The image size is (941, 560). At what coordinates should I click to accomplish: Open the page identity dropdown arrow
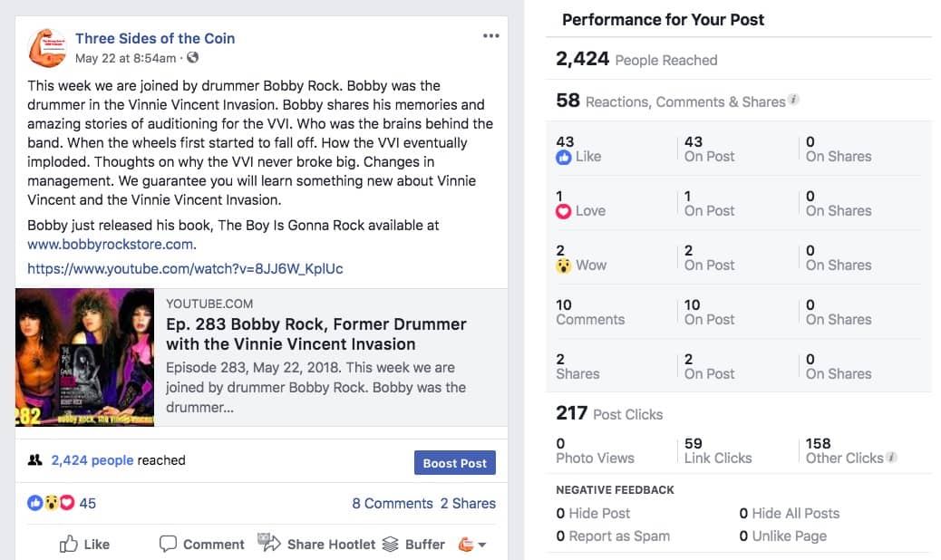[x=481, y=545]
